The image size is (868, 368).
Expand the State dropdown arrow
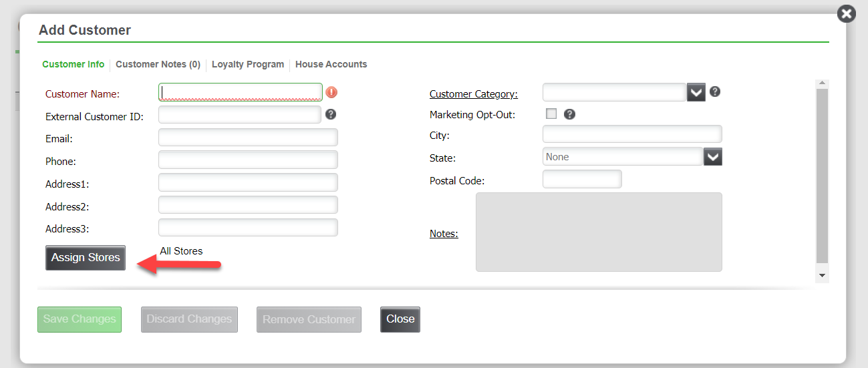click(x=713, y=157)
